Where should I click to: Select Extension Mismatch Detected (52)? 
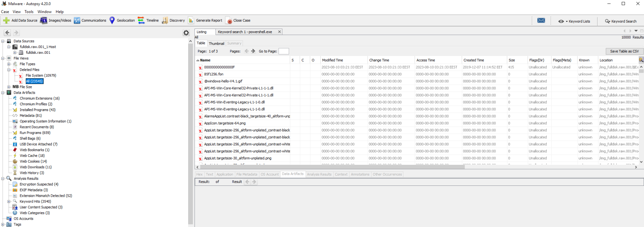pyautogui.click(x=46, y=196)
